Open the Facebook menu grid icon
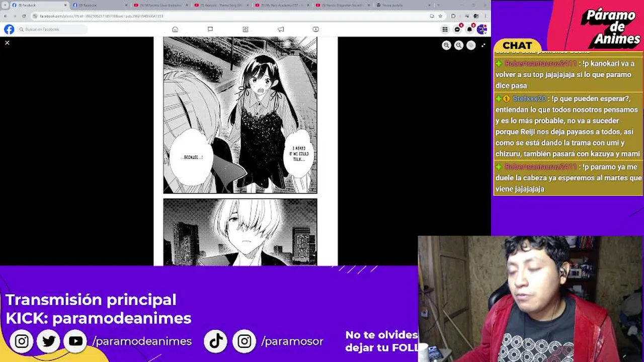 (x=445, y=29)
